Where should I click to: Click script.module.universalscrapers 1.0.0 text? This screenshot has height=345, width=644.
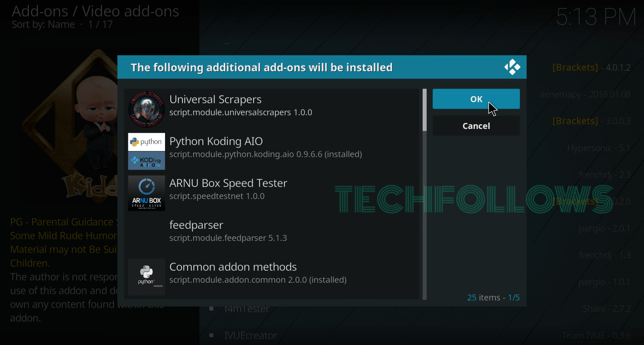coord(241,113)
